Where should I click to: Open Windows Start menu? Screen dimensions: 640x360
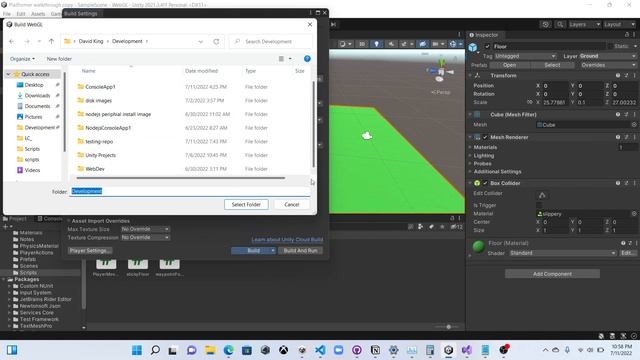(x=137, y=350)
